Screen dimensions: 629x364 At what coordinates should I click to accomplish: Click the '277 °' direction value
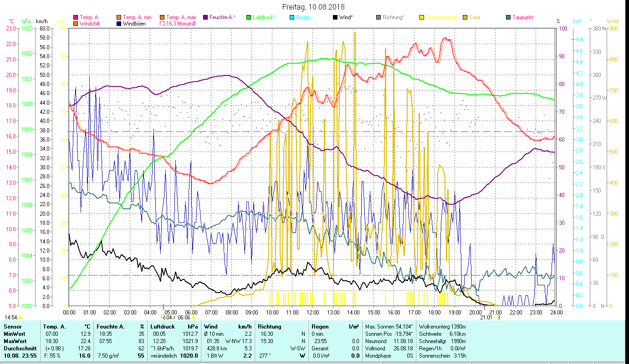[264, 355]
